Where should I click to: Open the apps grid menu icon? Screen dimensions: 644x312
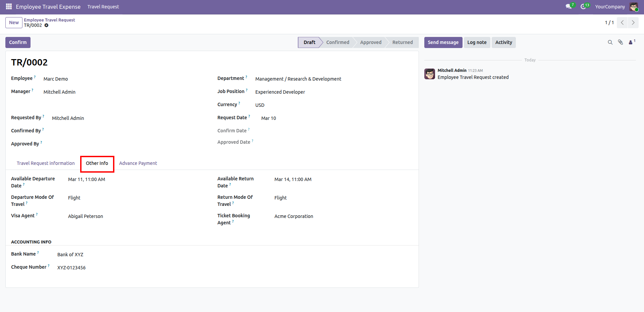9,7
